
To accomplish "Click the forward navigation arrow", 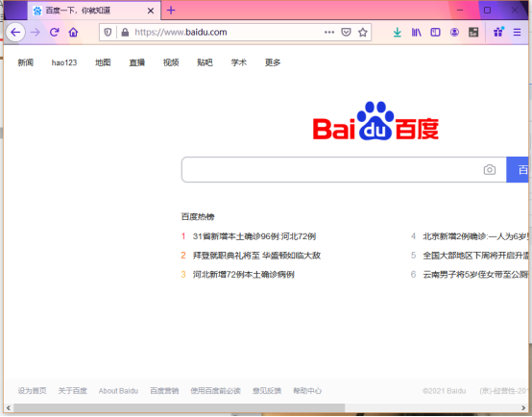I will pyautogui.click(x=35, y=33).
